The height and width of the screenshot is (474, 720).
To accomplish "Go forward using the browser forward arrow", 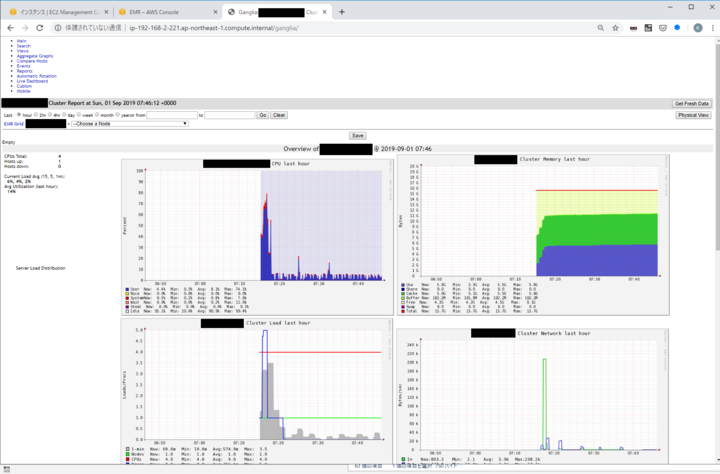I will coord(25,28).
